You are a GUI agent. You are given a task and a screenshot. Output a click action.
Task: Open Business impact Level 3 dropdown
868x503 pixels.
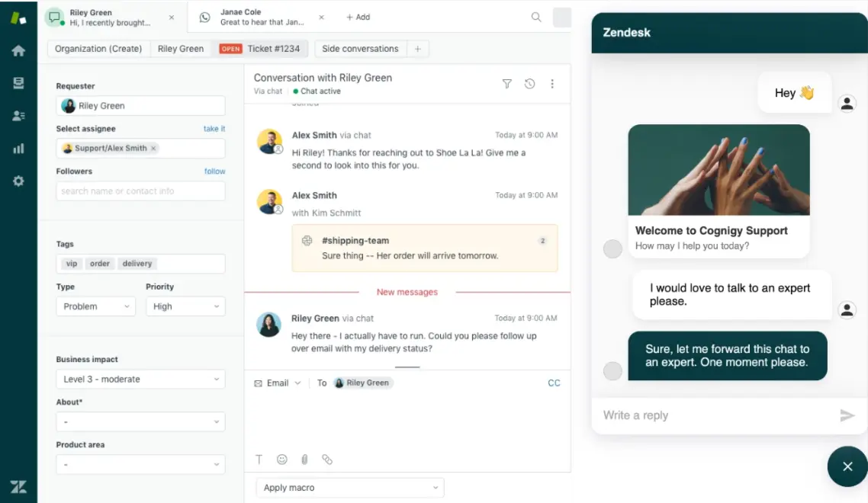click(140, 379)
